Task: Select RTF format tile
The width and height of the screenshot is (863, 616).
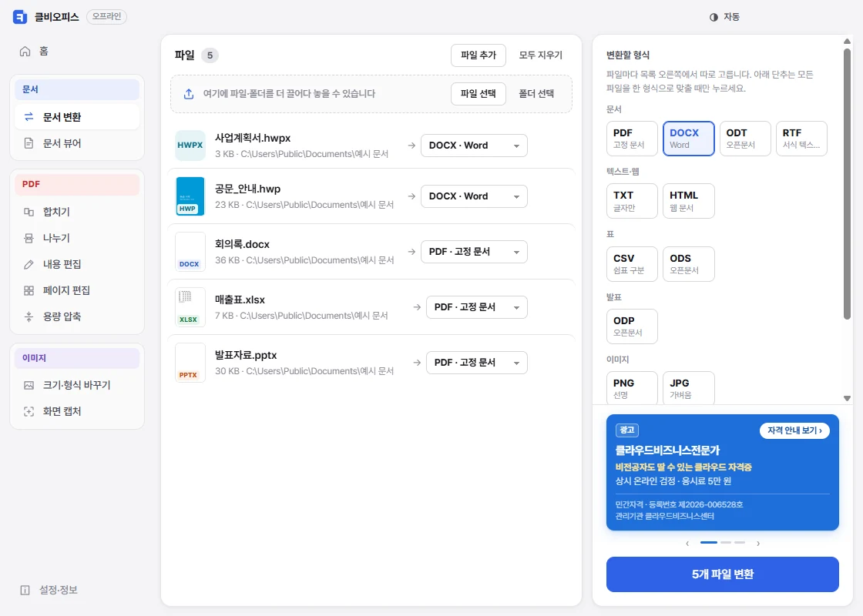Action: pyautogui.click(x=801, y=139)
